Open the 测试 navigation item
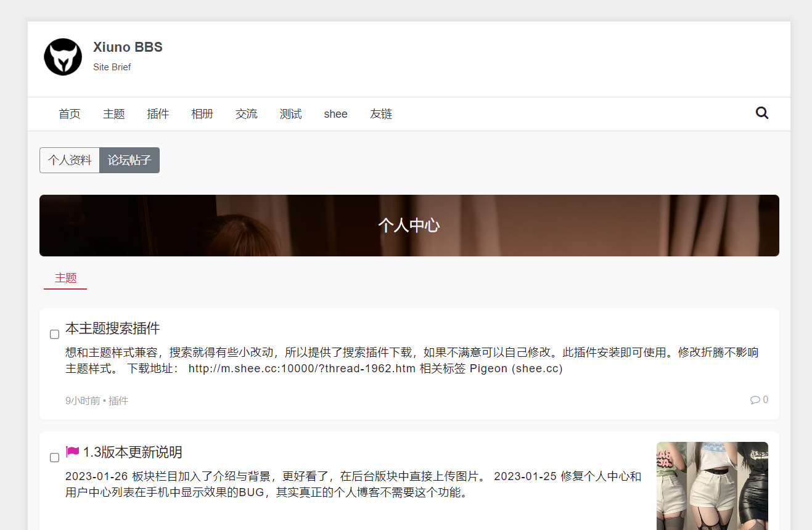Viewport: 812px width, 530px height. pyautogui.click(x=290, y=114)
